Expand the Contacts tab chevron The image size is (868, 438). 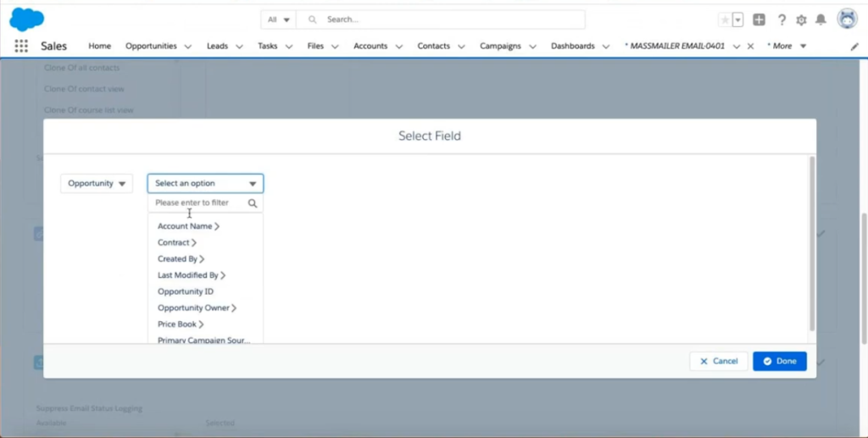(x=461, y=47)
